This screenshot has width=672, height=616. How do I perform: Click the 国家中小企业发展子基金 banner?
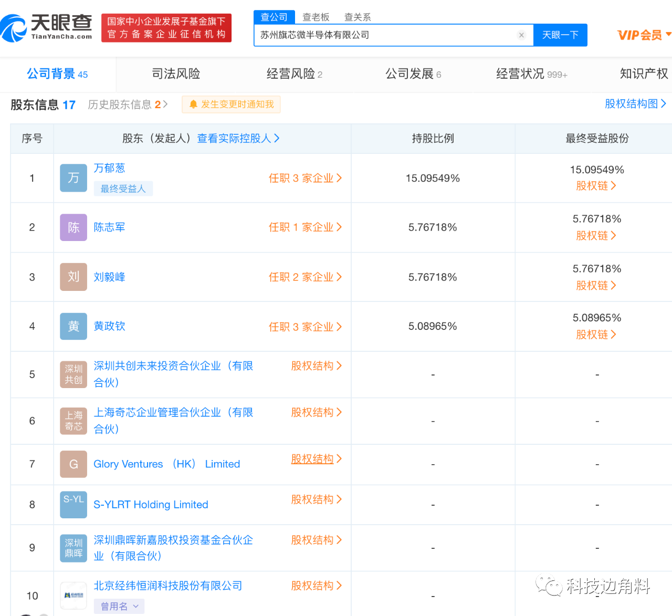pos(166,28)
